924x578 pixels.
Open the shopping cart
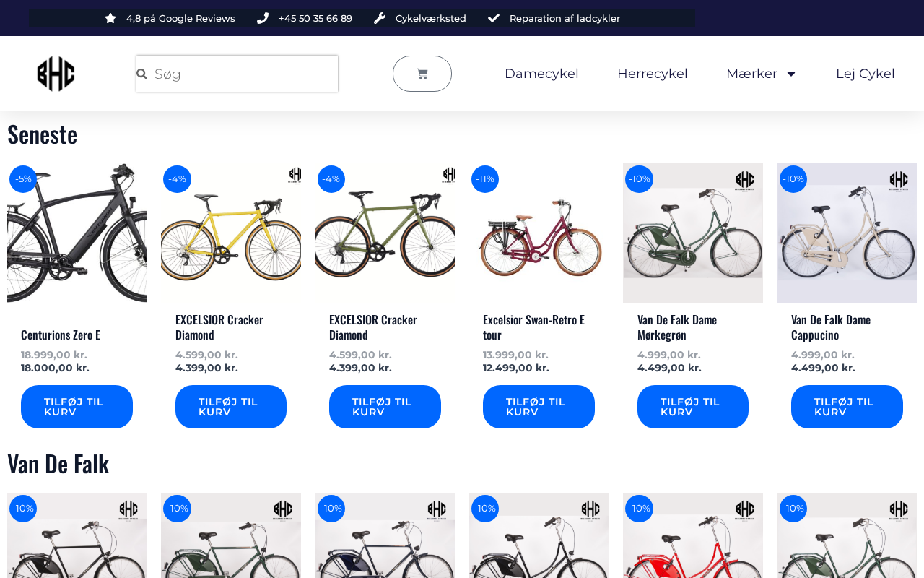pyautogui.click(x=422, y=74)
